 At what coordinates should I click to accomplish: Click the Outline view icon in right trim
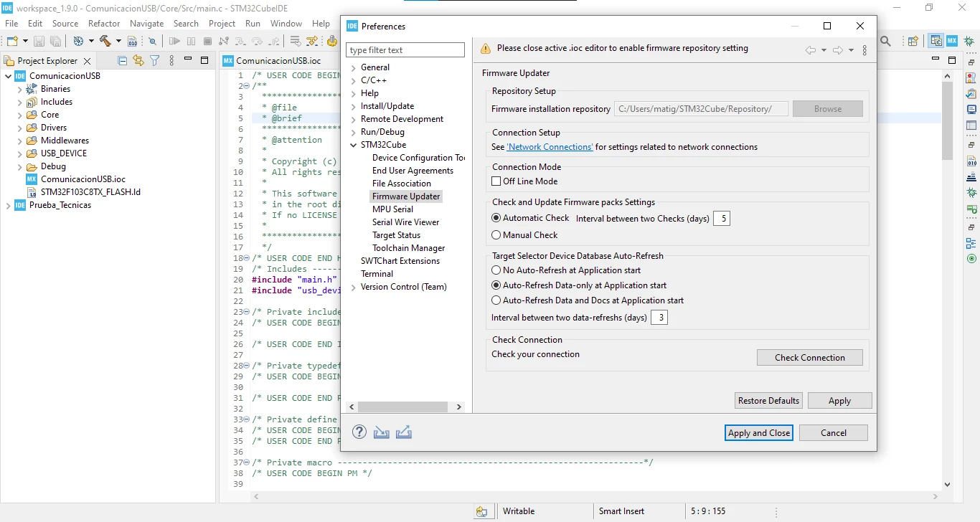pos(971,243)
